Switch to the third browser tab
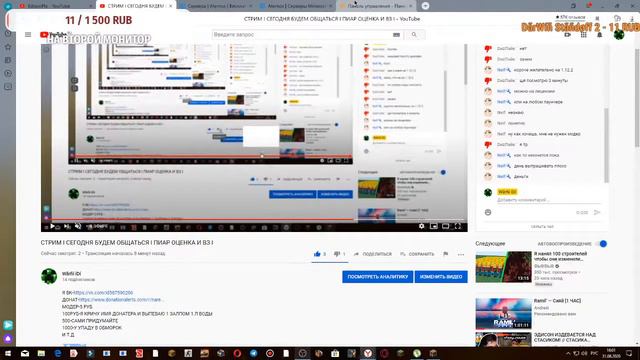 click(x=216, y=6)
